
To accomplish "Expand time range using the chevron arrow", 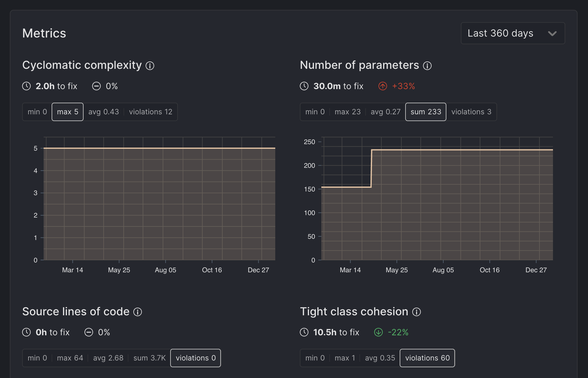I will tap(552, 33).
